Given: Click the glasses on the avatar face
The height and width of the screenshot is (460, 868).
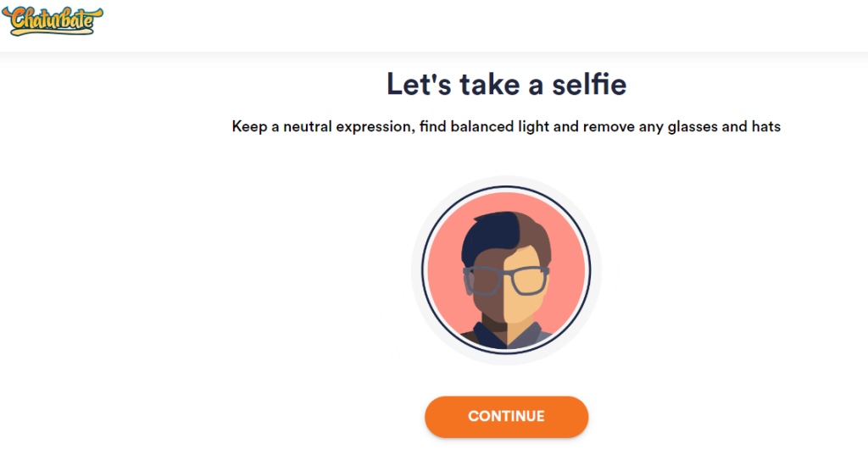Looking at the screenshot, I should click(506, 280).
